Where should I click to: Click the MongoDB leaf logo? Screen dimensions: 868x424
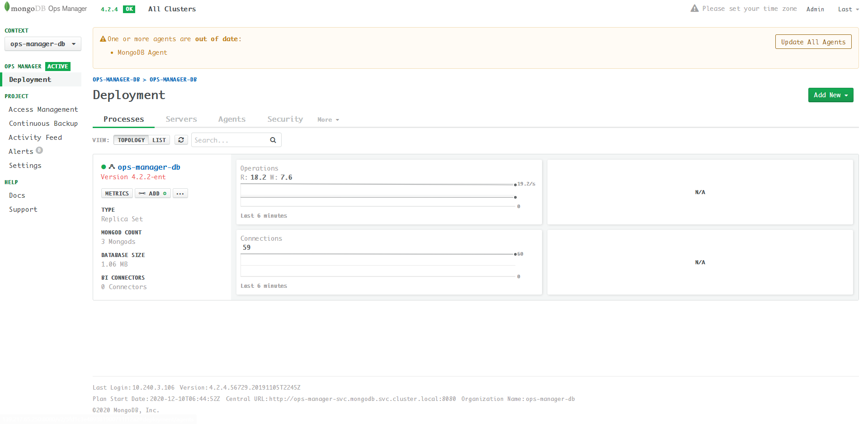pyautogui.click(x=8, y=8)
